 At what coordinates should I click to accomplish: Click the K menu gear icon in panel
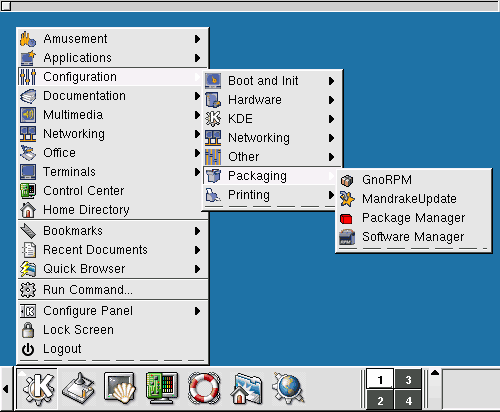coord(37,389)
